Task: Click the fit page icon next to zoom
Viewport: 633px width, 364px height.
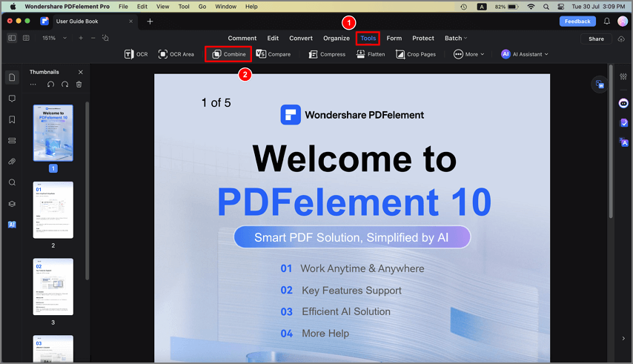Action: tap(105, 38)
